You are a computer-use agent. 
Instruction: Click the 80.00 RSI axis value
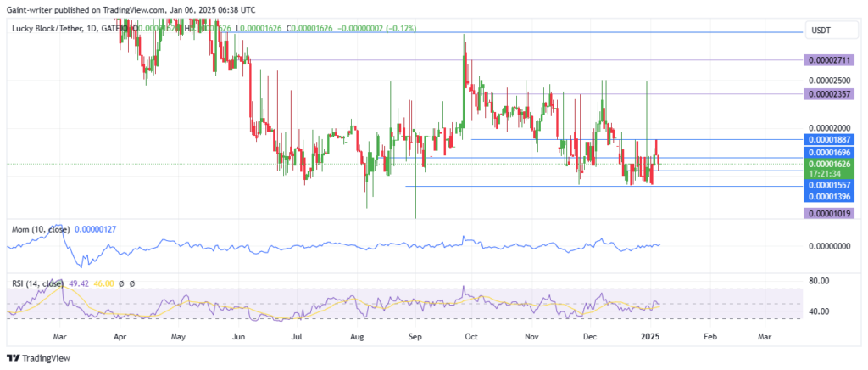(x=819, y=281)
